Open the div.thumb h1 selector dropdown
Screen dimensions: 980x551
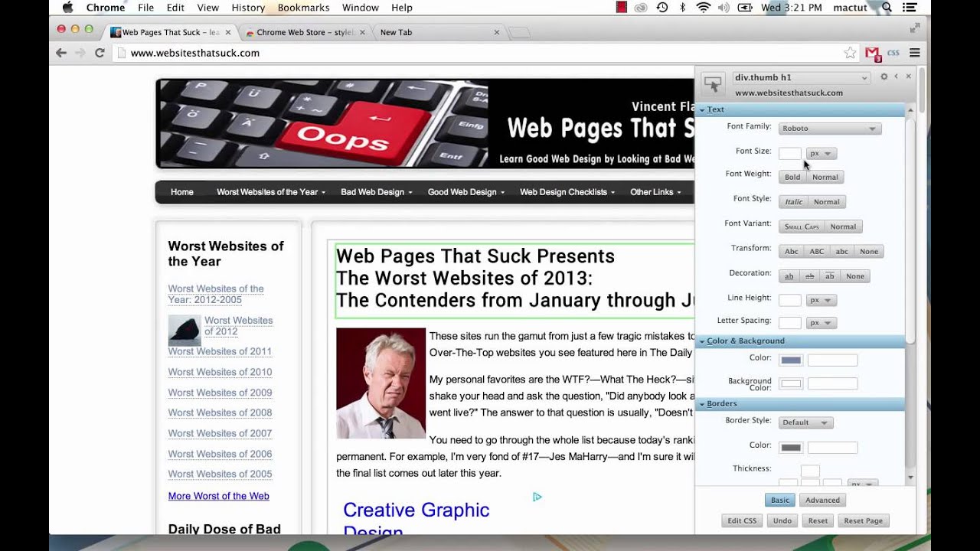[802, 77]
